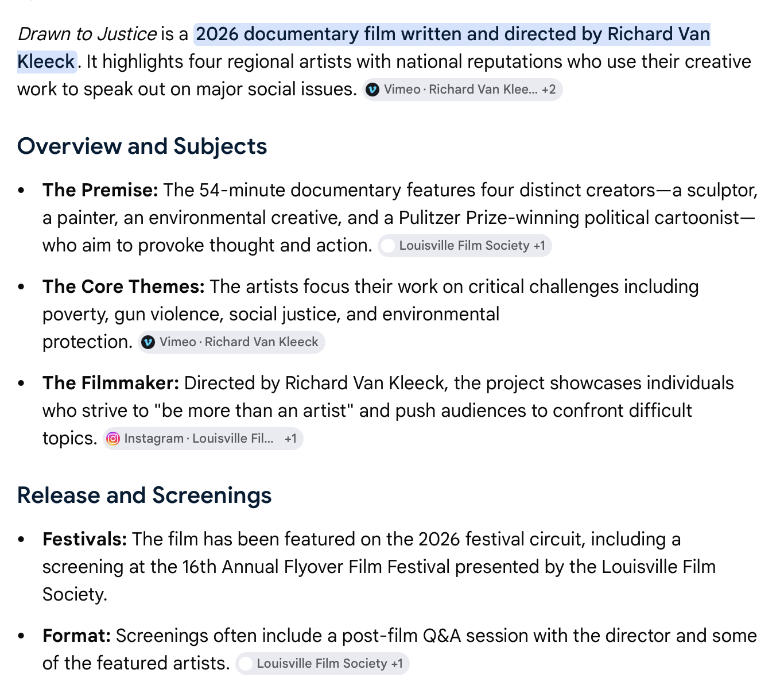Expand the +2 sources on the intro Vimeo chip
Viewport: 784px width, 697px height.
point(549,90)
